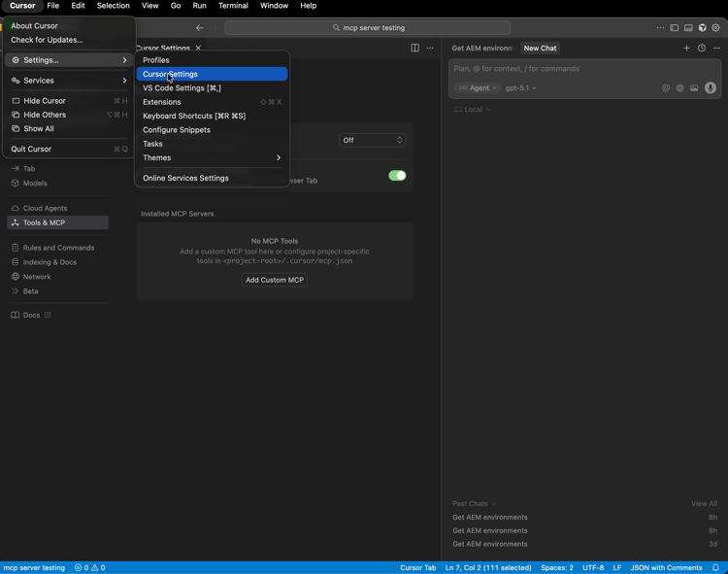Click the notifications bell in status bar
728x574 pixels.
[x=716, y=567]
